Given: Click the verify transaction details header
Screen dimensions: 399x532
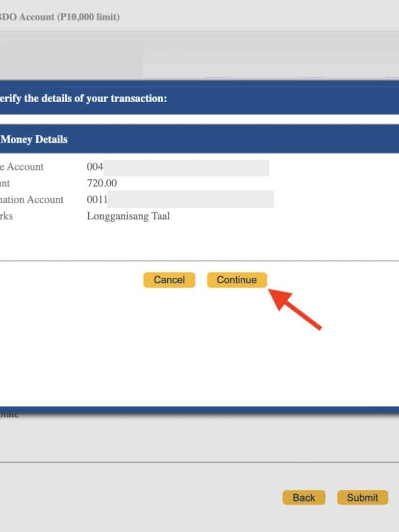Looking at the screenshot, I should pyautogui.click(x=83, y=98).
